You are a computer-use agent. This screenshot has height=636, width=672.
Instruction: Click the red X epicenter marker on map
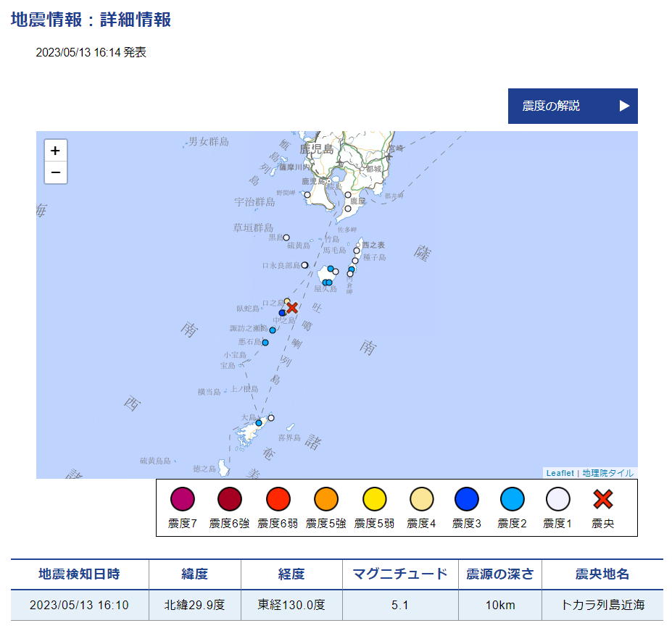[292, 308]
